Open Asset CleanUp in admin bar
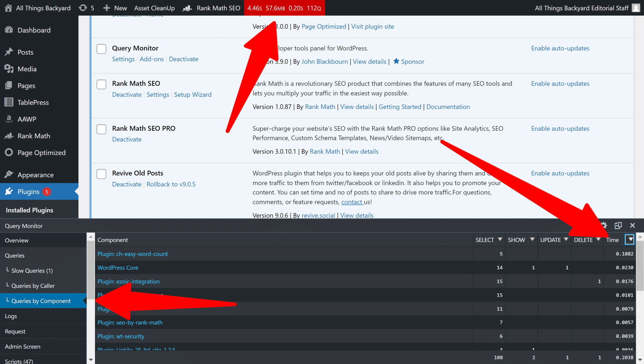 click(154, 8)
